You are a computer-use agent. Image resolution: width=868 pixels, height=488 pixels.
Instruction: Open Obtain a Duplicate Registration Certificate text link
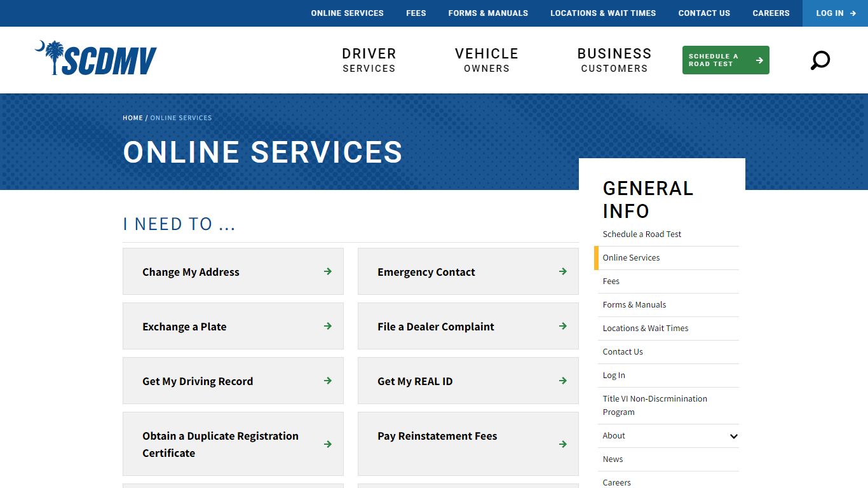220,444
